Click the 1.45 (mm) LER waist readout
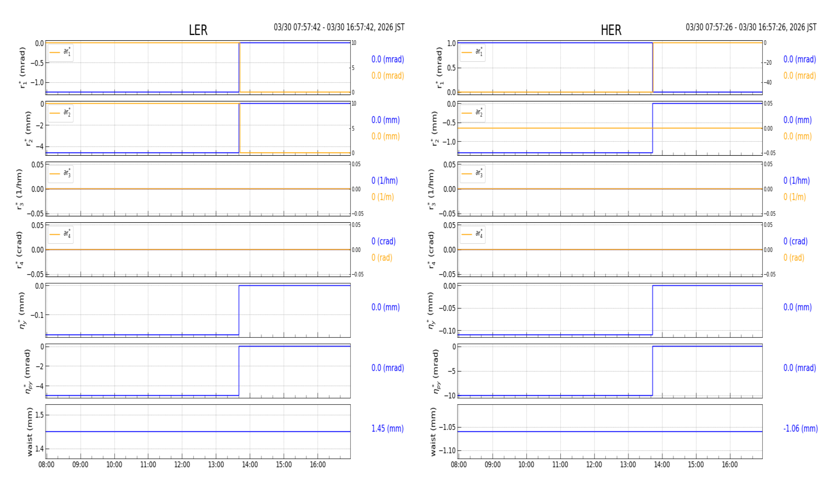 (x=387, y=429)
